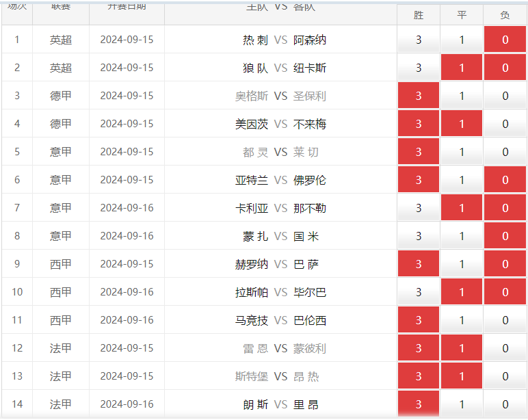Deselect win (3) for 奥格斯 VS 圣保利
The image size is (528, 420).
pyautogui.click(x=419, y=96)
